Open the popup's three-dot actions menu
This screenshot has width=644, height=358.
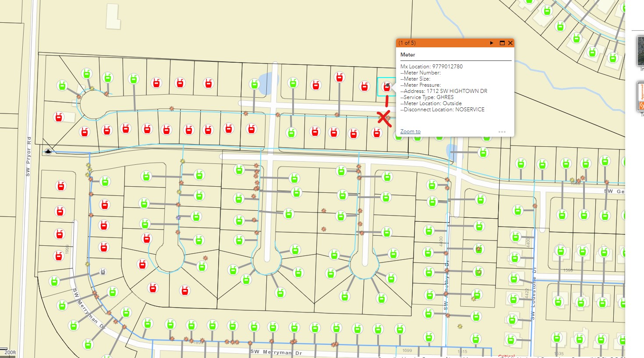point(502,131)
